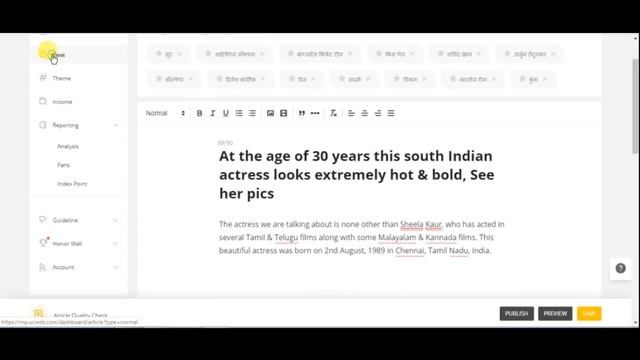Click the PUBLISH button
The height and width of the screenshot is (360, 640).
click(x=516, y=313)
